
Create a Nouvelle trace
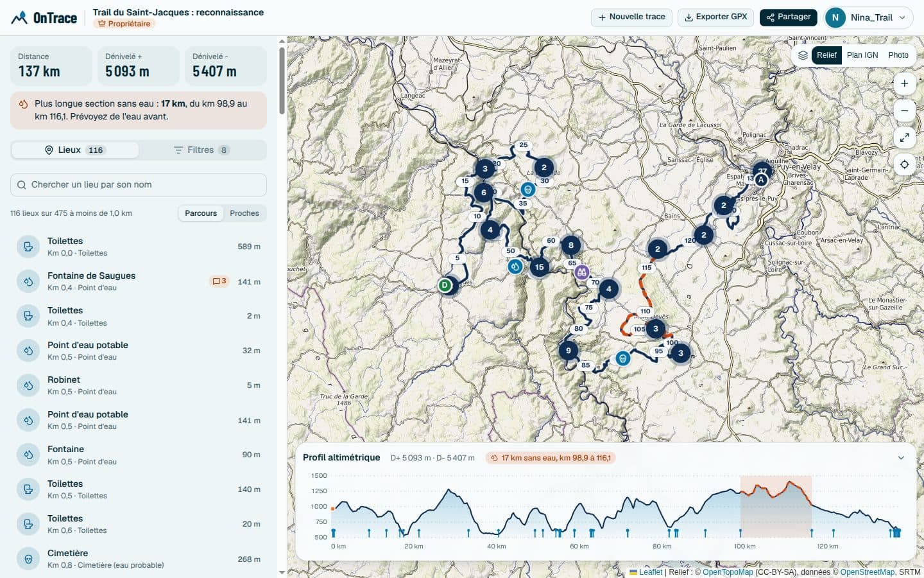click(x=631, y=17)
